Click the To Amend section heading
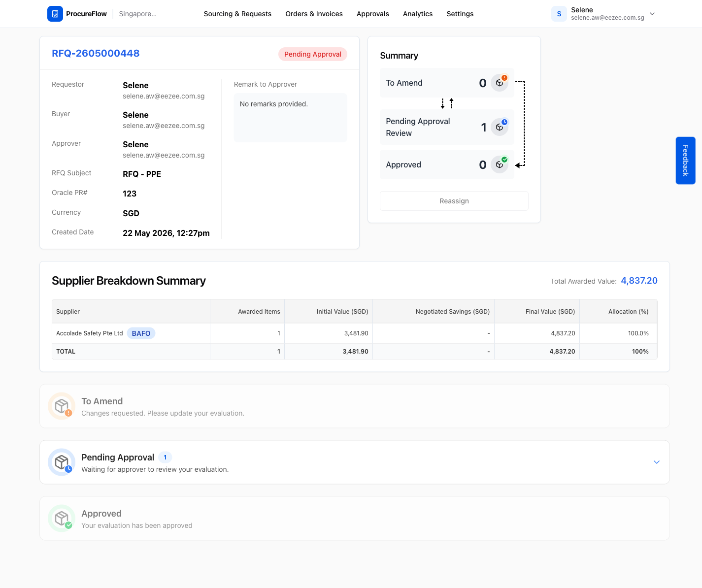702x588 pixels. (102, 401)
